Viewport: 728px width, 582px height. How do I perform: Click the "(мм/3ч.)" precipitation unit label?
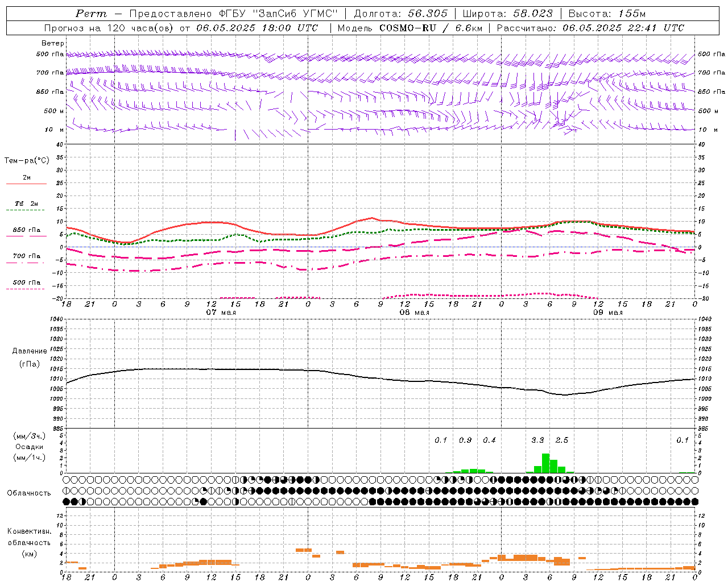point(30,436)
